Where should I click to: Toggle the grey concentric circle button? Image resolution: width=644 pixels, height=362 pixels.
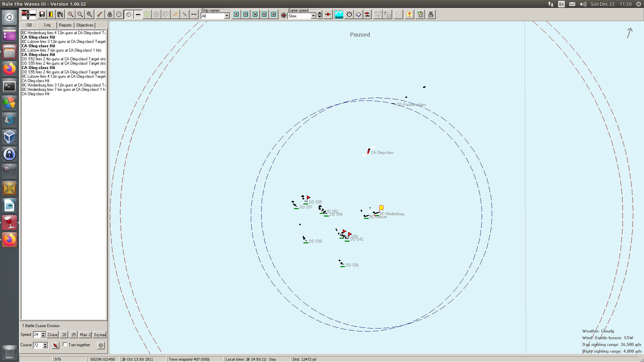[x=157, y=14]
